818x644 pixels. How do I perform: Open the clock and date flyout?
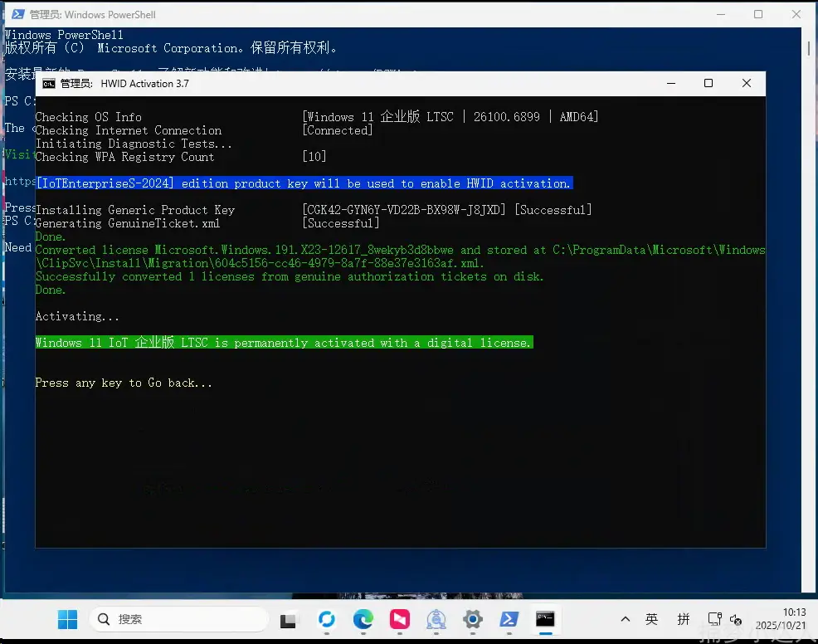(x=781, y=619)
